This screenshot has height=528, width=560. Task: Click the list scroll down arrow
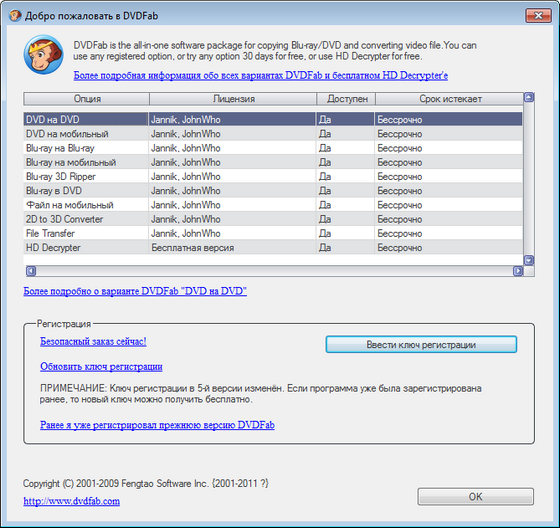(529, 260)
